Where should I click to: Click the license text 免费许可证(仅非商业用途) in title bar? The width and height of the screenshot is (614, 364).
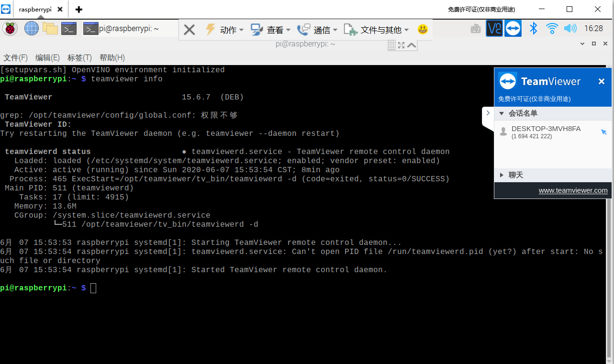[481, 10]
